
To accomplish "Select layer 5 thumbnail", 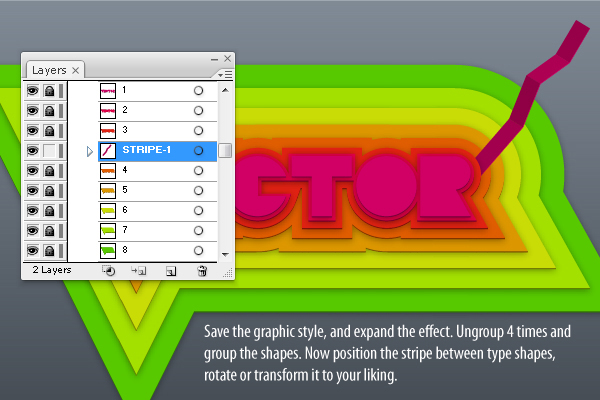I will coord(108,191).
